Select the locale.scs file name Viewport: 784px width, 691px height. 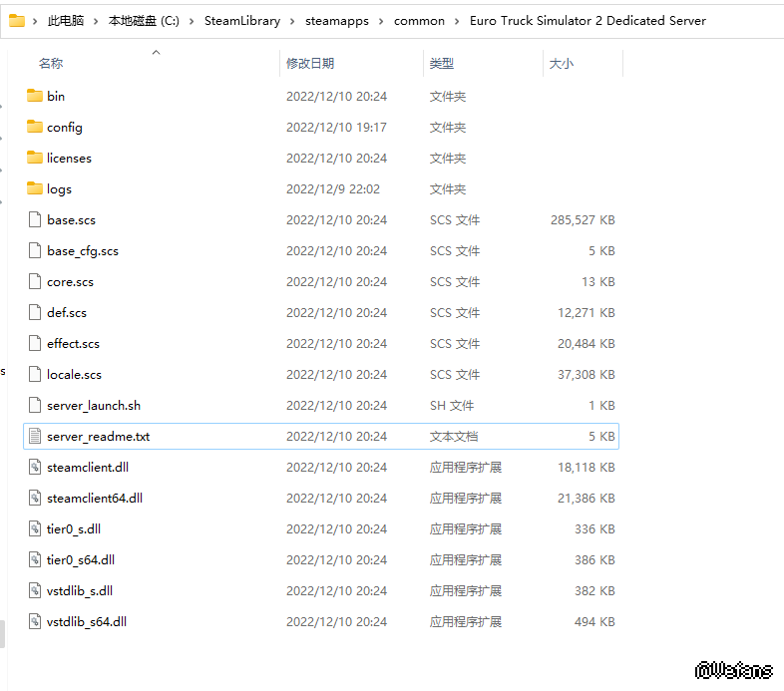coord(74,375)
